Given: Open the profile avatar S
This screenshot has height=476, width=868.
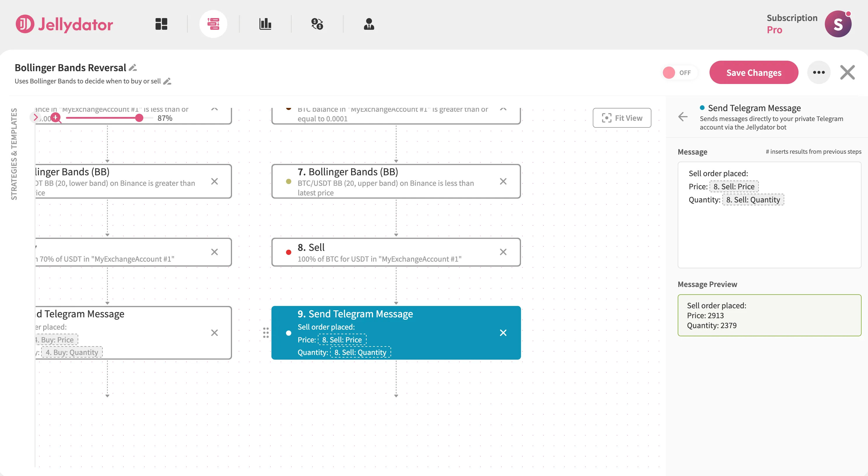Looking at the screenshot, I should [x=838, y=24].
